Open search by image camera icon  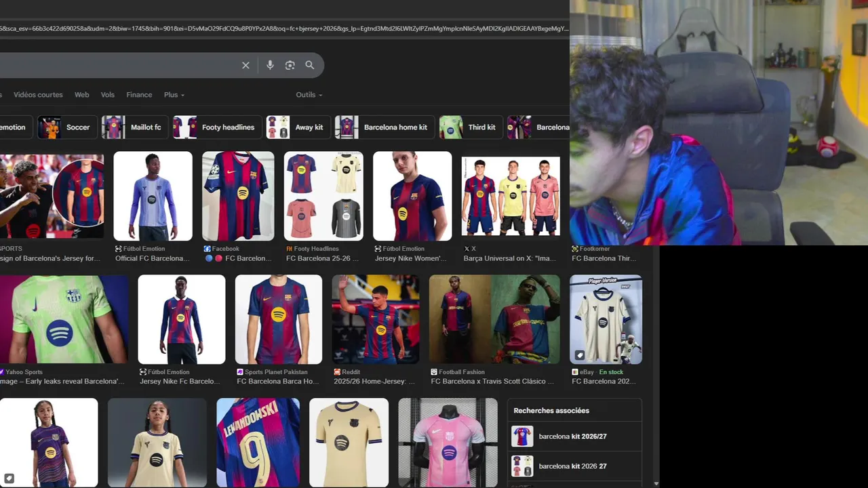[x=290, y=65]
